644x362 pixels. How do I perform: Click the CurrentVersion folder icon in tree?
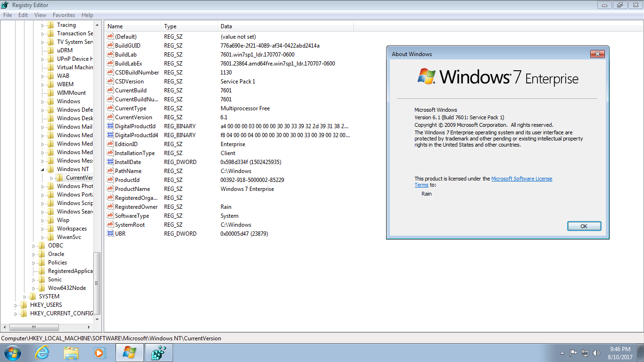(59, 178)
